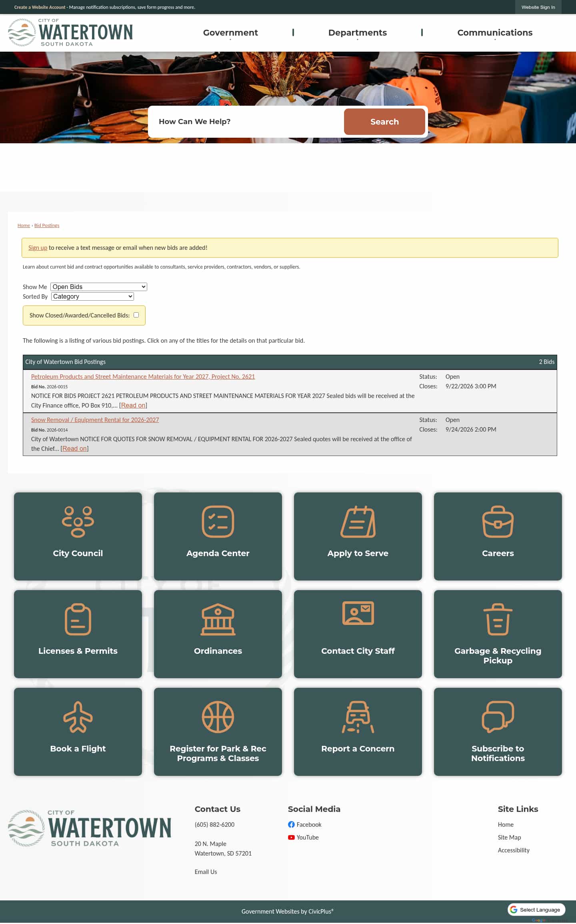Click the footer phone number (605) 882-6200
The width and height of the screenshot is (576, 924).
click(x=214, y=824)
